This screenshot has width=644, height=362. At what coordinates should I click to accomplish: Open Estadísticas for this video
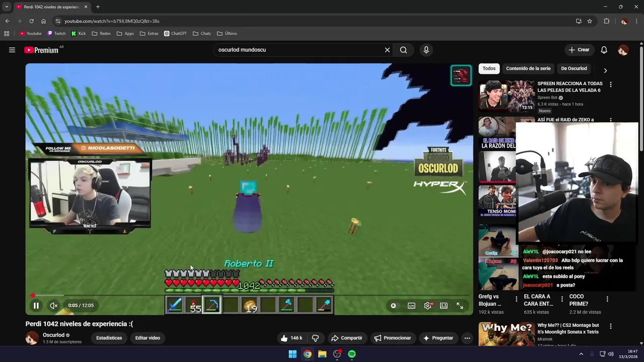109,338
